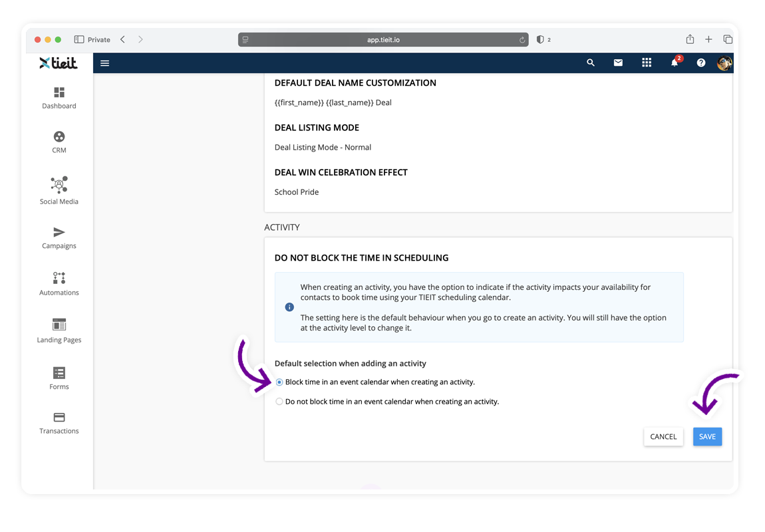Open a new browser tab with plus

pos(708,39)
